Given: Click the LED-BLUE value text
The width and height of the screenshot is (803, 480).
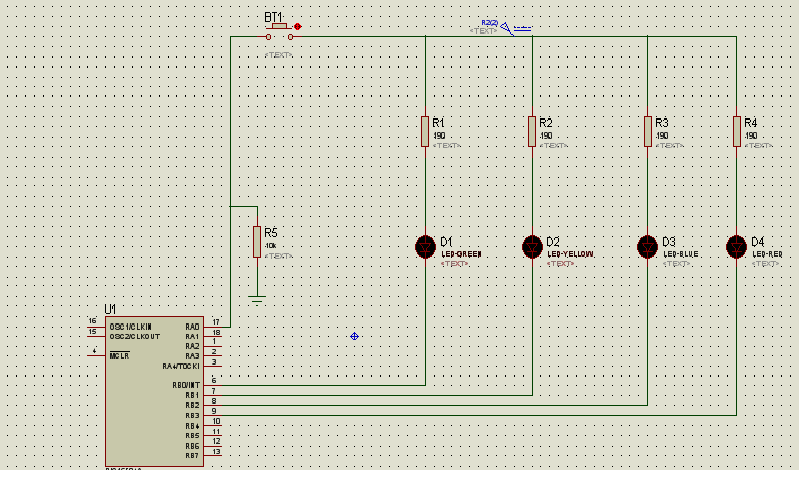Looking at the screenshot, I should 681,254.
